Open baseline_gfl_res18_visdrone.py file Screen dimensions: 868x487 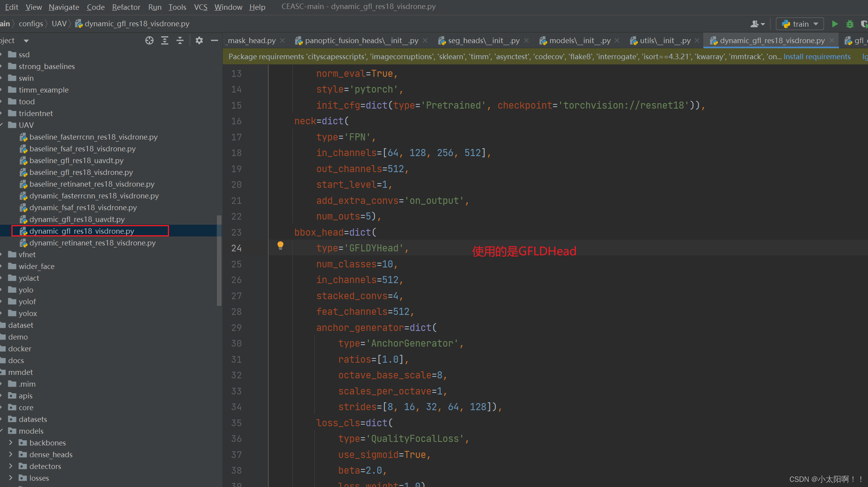(81, 172)
